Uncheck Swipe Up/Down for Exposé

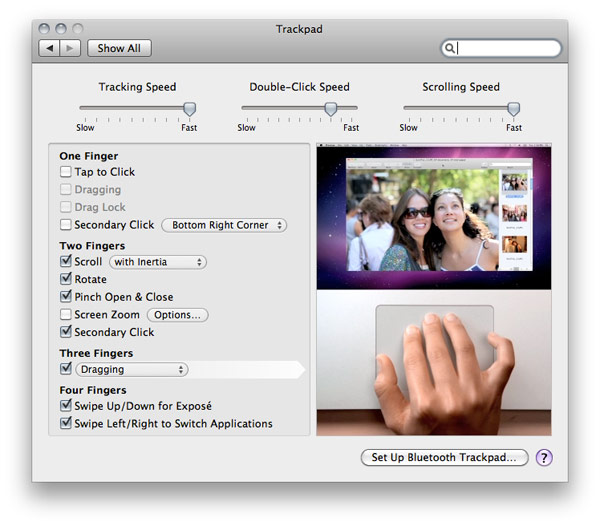(x=66, y=406)
